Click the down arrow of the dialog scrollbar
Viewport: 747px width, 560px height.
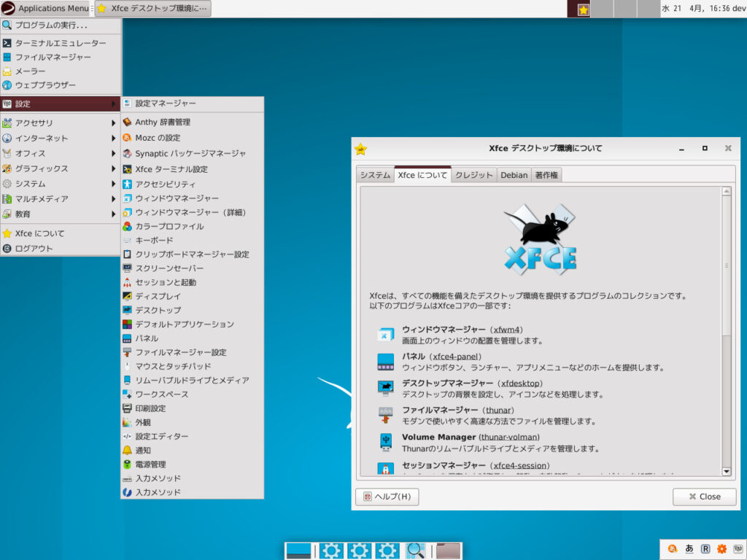point(726,472)
